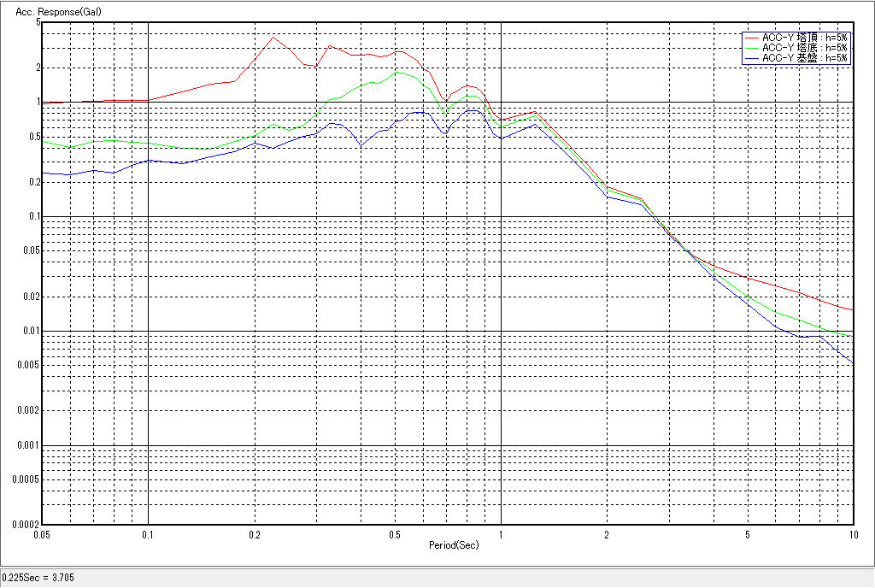This screenshot has width=875, height=588.
Task: Click the 0.1 label on the vertical axis
Action: click(x=33, y=217)
